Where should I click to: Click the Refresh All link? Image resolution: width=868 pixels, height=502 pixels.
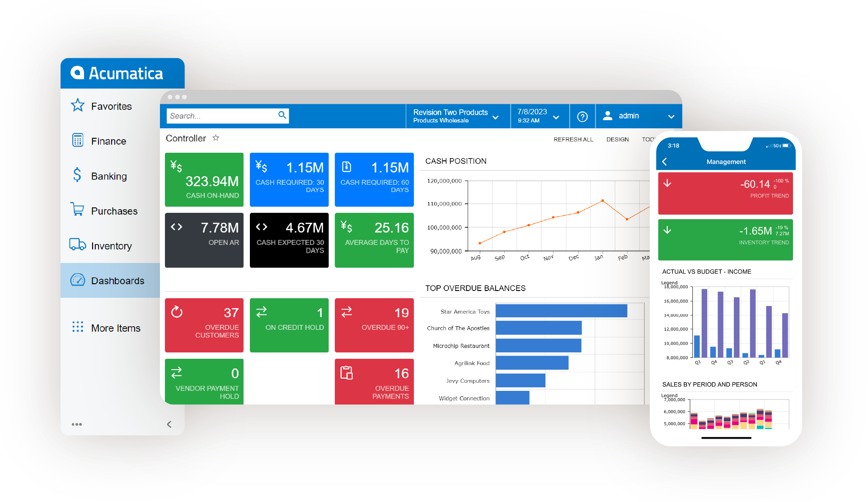[x=573, y=139]
